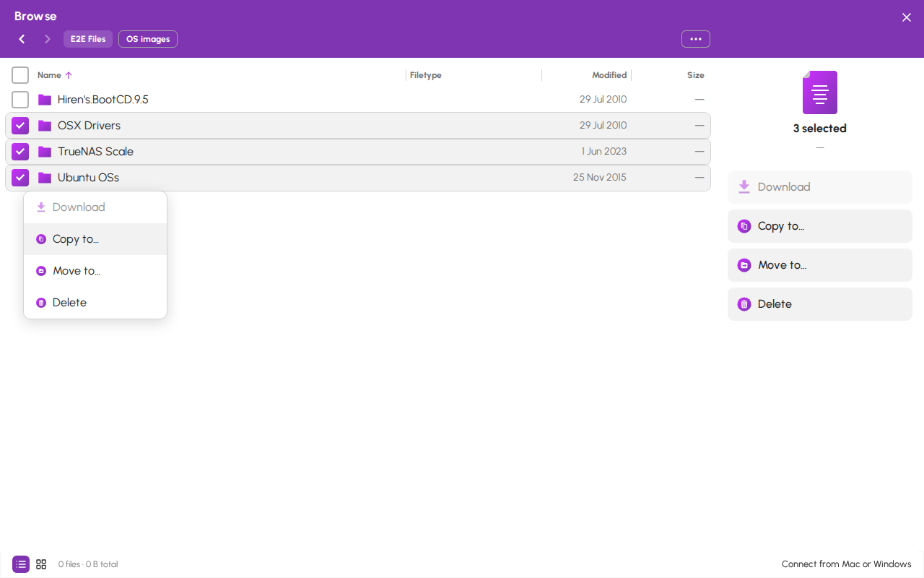Uncheck the Ubuntu OSs checkbox
Screen dimensions: 924x578
(x=20, y=178)
